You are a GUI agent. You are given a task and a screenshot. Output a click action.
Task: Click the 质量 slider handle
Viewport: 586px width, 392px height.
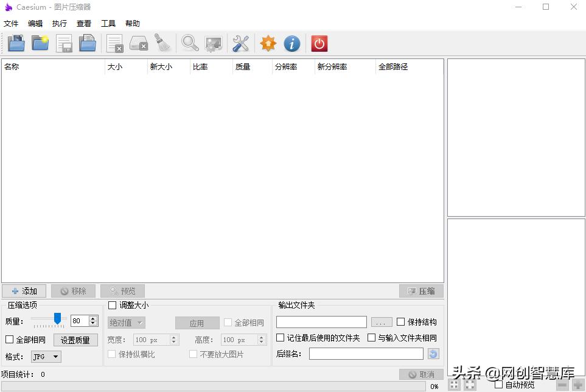(x=57, y=318)
